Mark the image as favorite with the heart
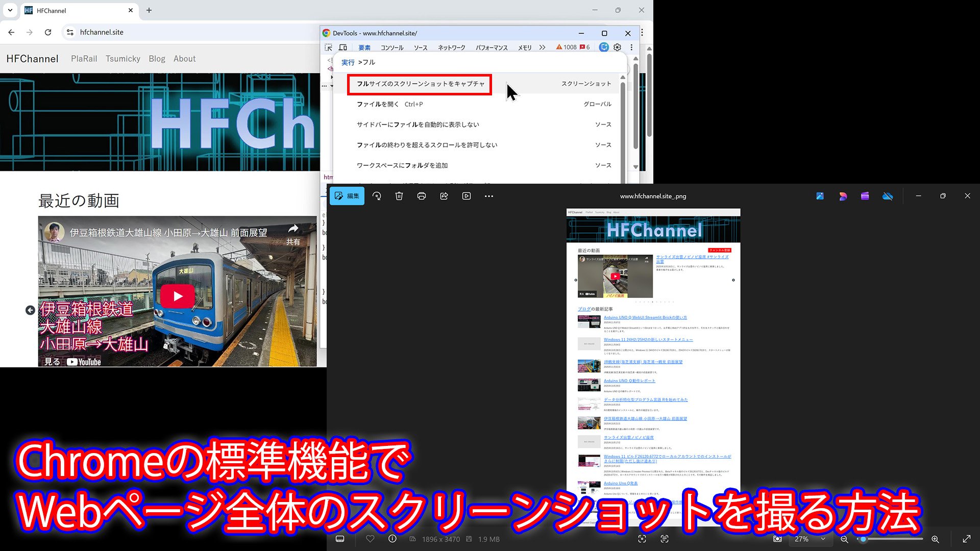The height and width of the screenshot is (551, 980). pos(370,539)
